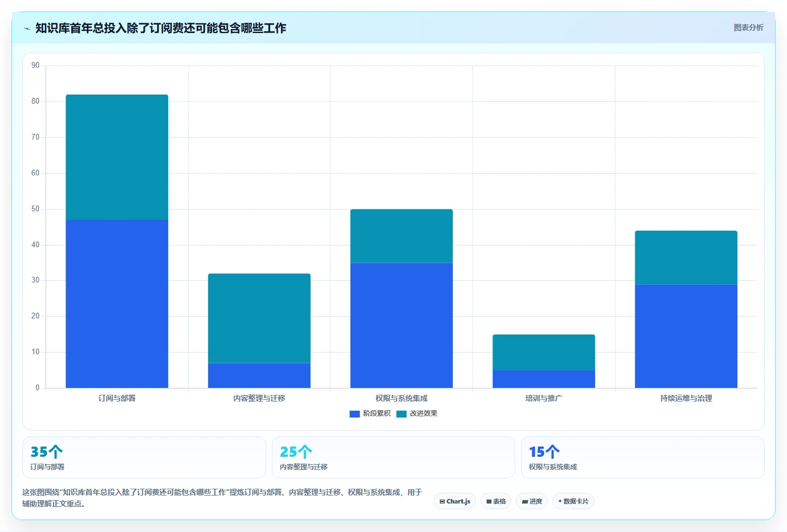The width and height of the screenshot is (787, 532).
Task: Click the lightning icon beside the title
Action: pos(27,28)
